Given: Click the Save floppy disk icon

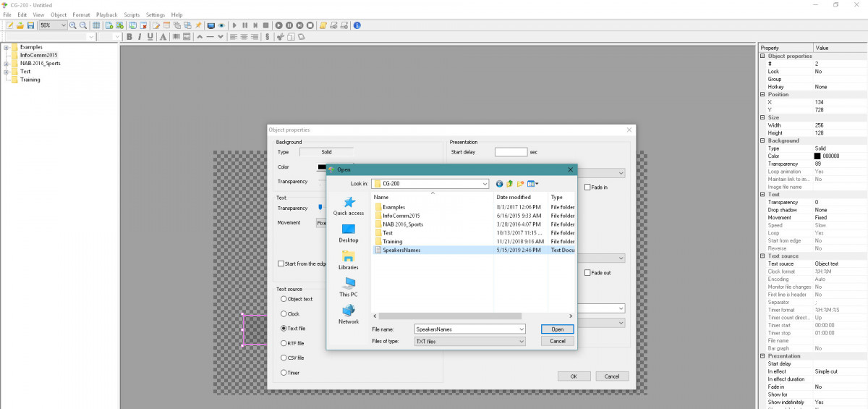Looking at the screenshot, I should coord(30,25).
